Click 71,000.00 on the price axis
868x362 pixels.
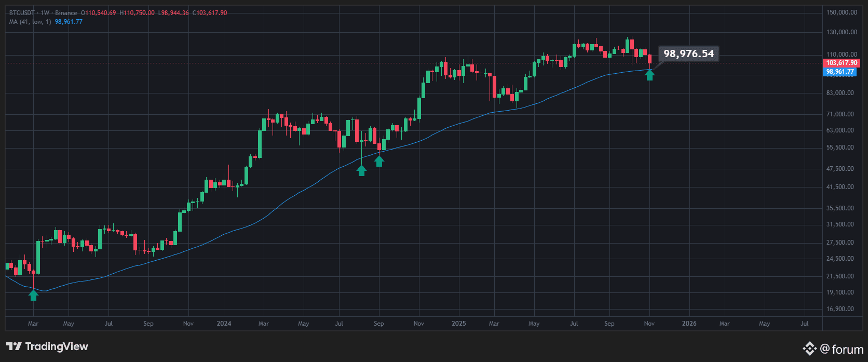[840, 114]
